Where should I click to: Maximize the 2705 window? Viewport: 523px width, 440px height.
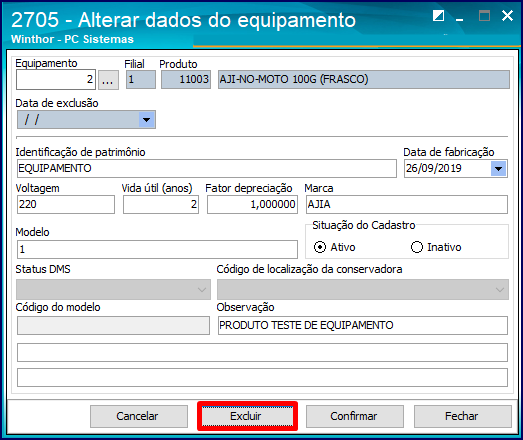(484, 16)
